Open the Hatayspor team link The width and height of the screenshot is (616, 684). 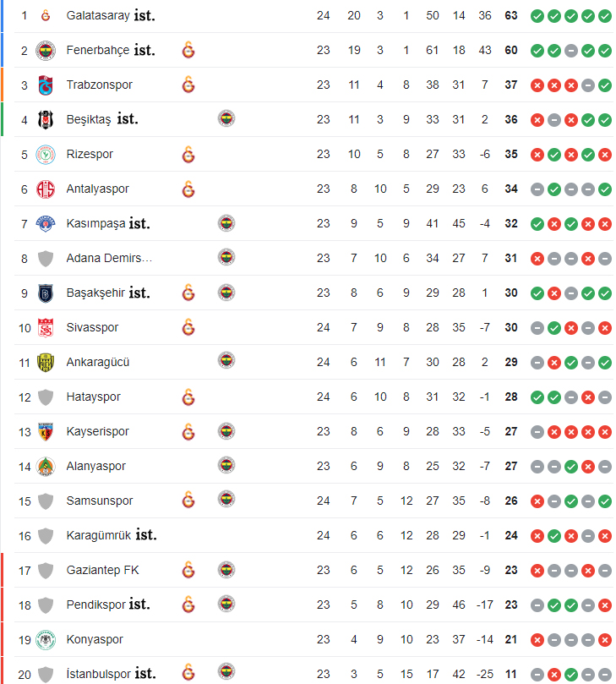point(93,397)
